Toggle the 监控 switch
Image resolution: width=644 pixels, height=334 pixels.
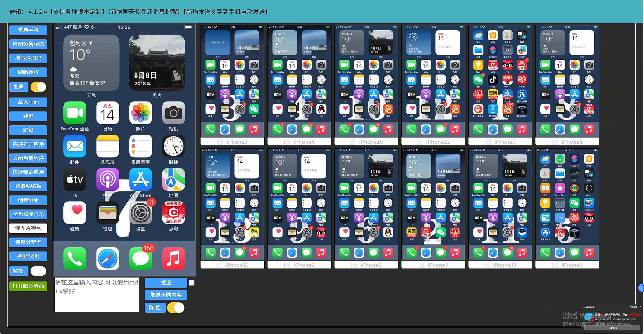tap(38, 271)
